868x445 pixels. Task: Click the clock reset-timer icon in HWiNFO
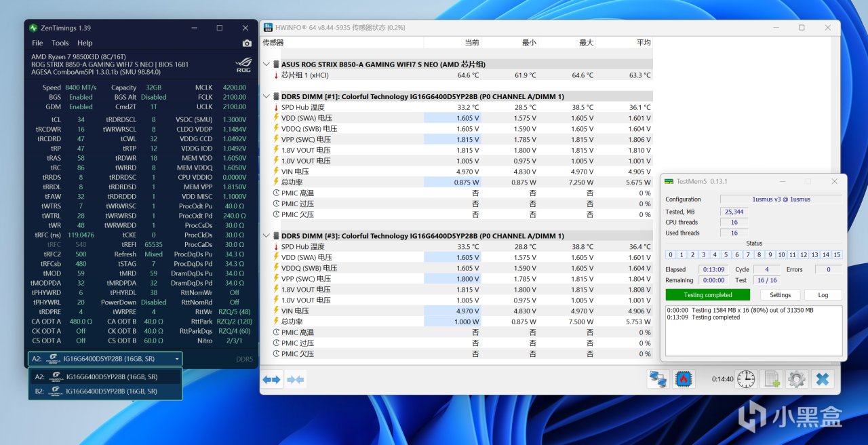(x=746, y=379)
